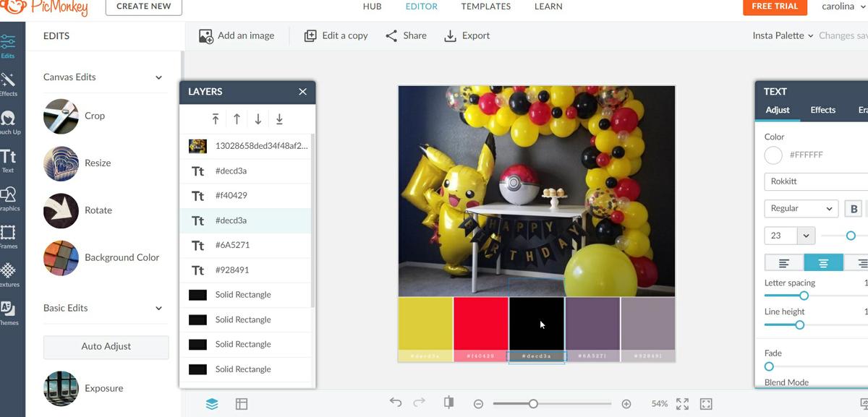868x417 pixels.
Task: Open the Regular font style dropdown
Action: tap(801, 209)
